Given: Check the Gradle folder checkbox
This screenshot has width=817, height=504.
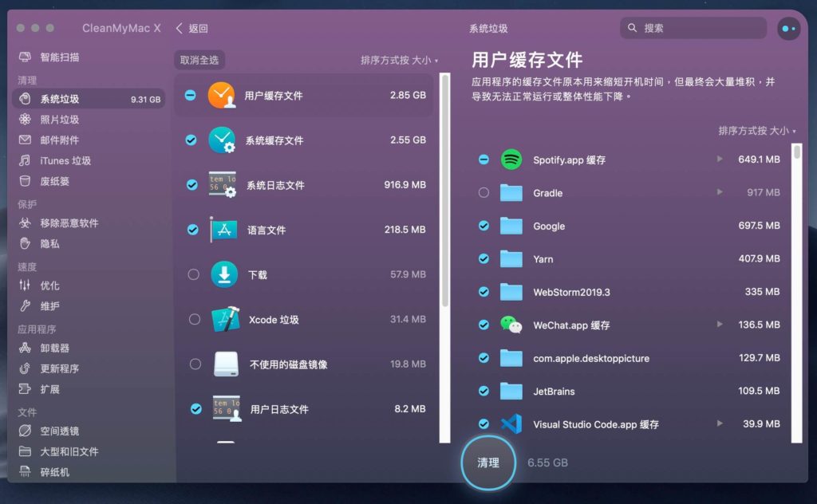Looking at the screenshot, I should [483, 193].
